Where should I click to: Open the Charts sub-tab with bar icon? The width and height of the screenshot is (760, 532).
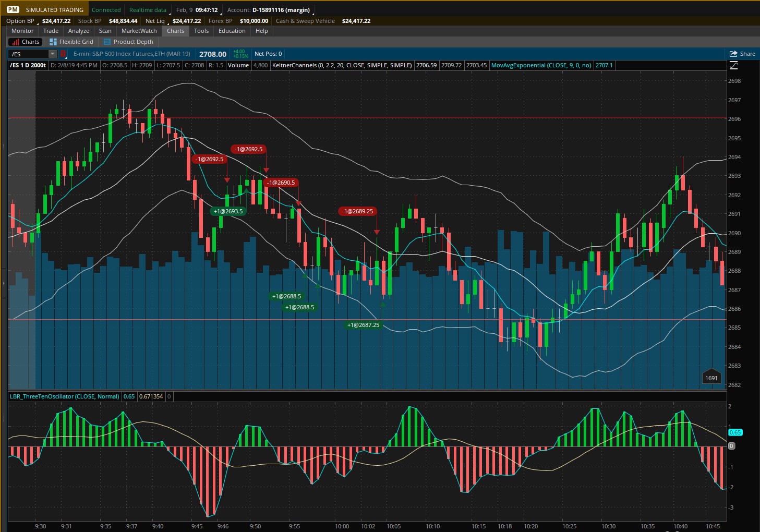pyautogui.click(x=26, y=42)
